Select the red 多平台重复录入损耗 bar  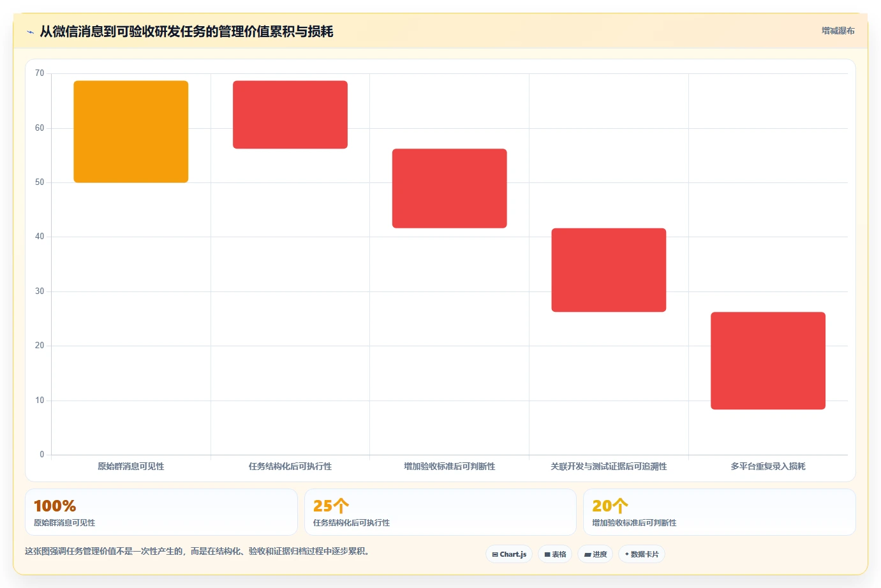point(768,360)
